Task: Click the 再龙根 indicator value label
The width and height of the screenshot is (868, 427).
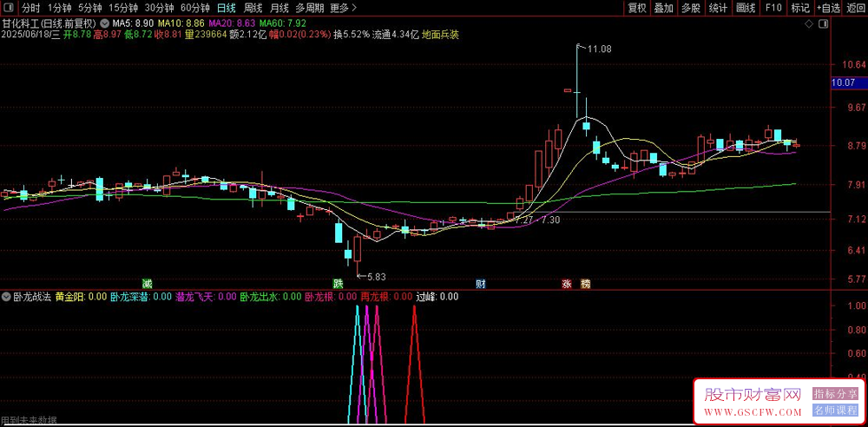Action: tap(386, 297)
